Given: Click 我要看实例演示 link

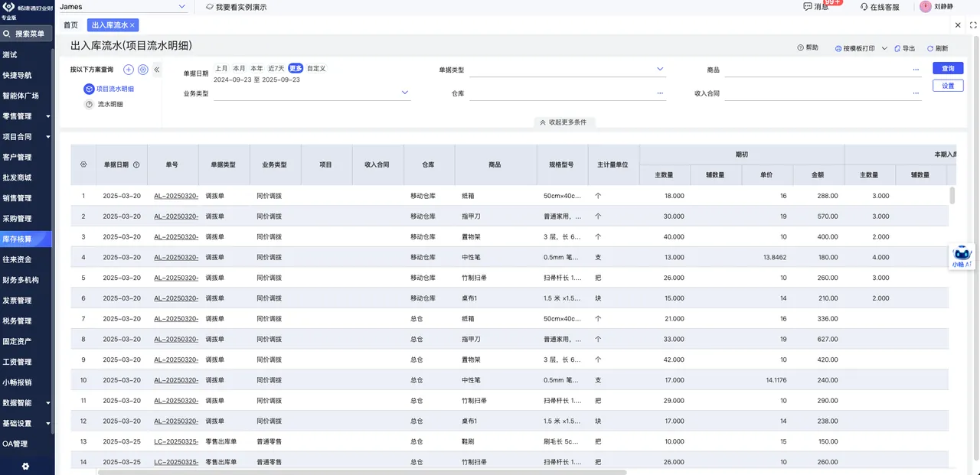Looking at the screenshot, I should click(x=241, y=7).
